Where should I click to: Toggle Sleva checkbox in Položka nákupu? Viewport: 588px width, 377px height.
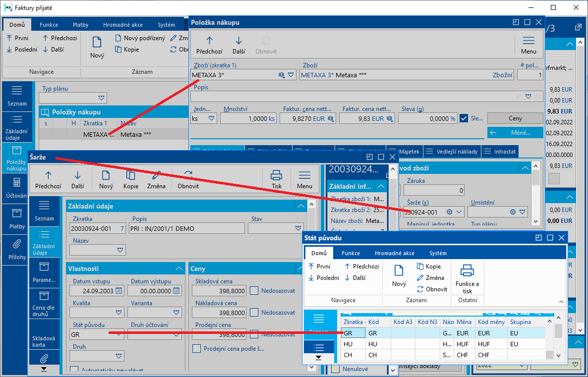(x=464, y=118)
